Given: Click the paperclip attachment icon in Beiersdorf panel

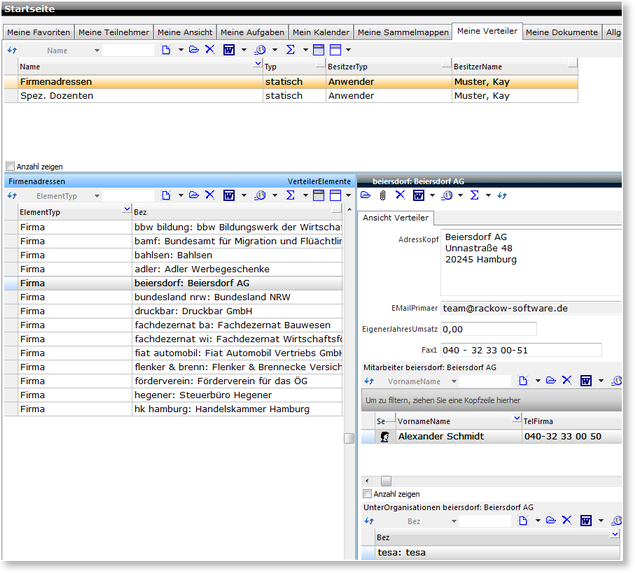Looking at the screenshot, I should pyautogui.click(x=383, y=196).
